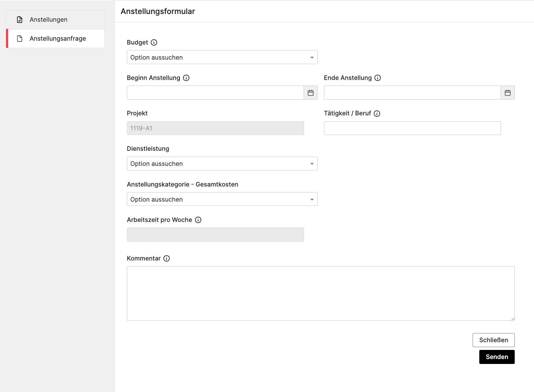This screenshot has height=392, width=534.
Task: Click the disabled Projekt field 1119-A1
Action: click(x=215, y=128)
